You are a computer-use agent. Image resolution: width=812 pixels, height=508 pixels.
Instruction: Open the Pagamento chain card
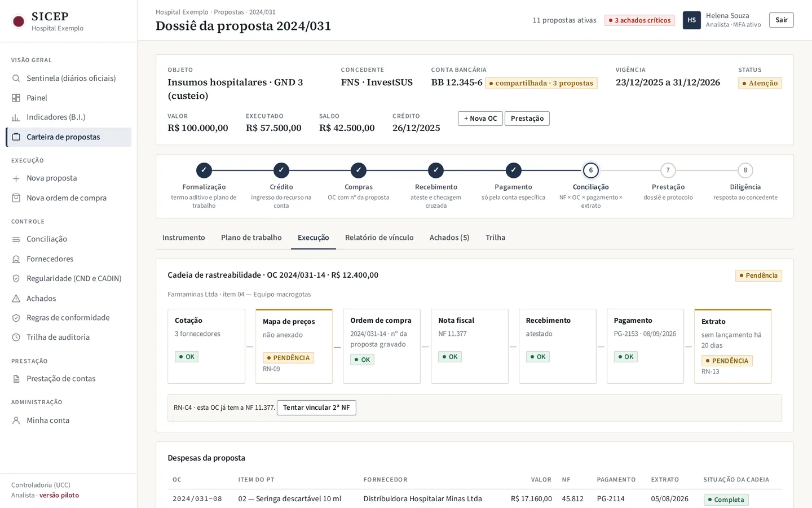tap(645, 346)
